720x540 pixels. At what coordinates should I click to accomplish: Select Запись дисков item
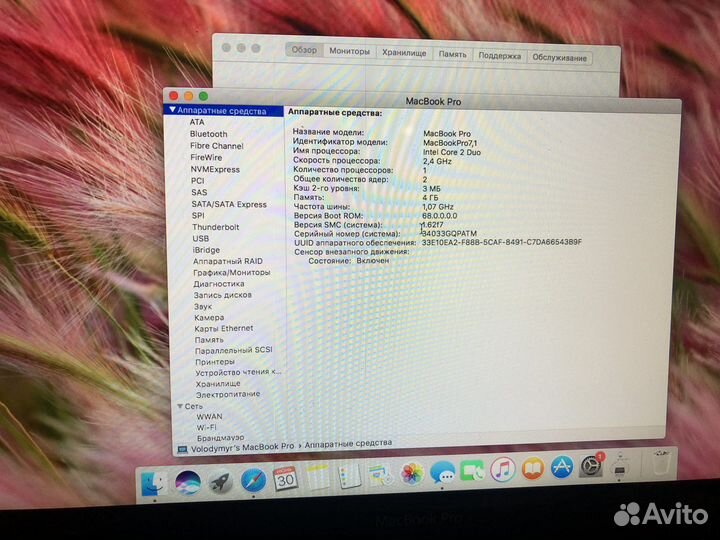coord(222,295)
